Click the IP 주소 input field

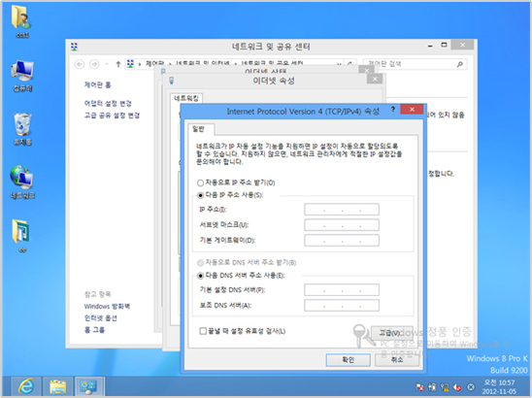(342, 210)
